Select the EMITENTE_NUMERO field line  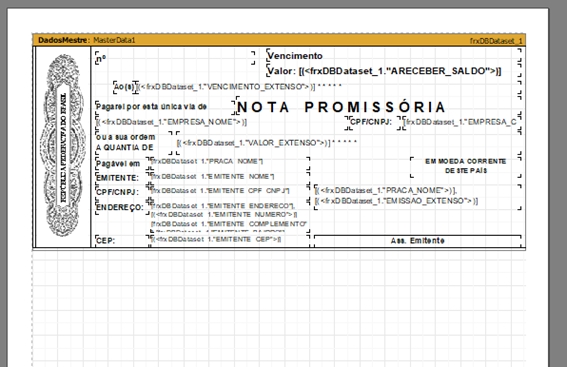[x=224, y=214]
